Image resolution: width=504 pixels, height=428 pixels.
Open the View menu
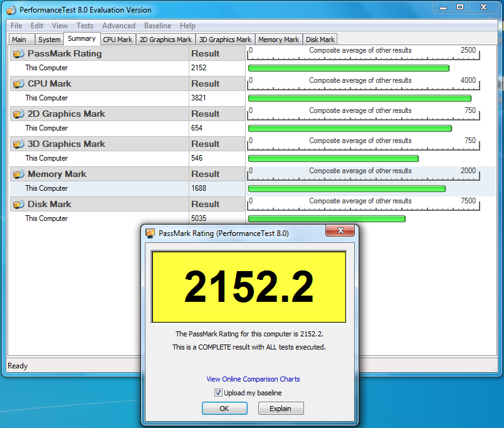point(60,26)
